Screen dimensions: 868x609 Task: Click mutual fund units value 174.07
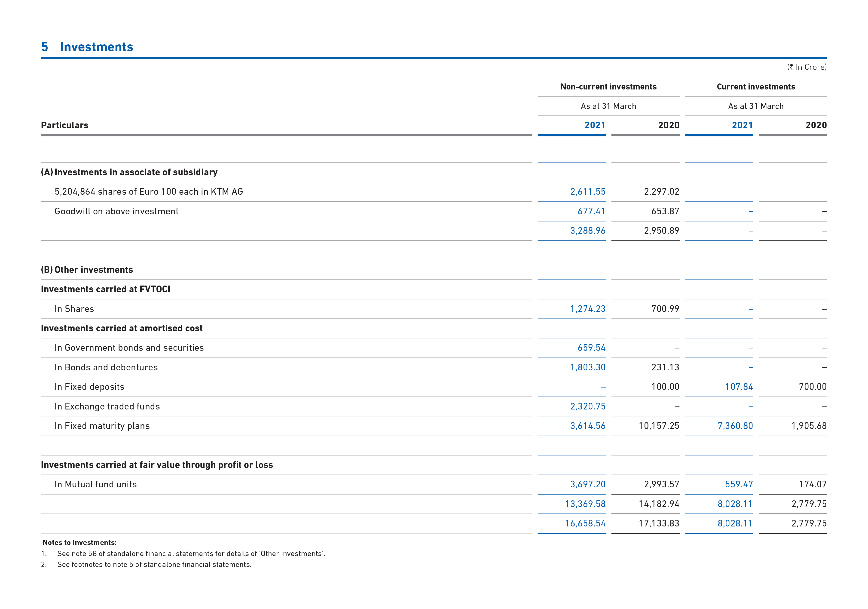pos(813,485)
